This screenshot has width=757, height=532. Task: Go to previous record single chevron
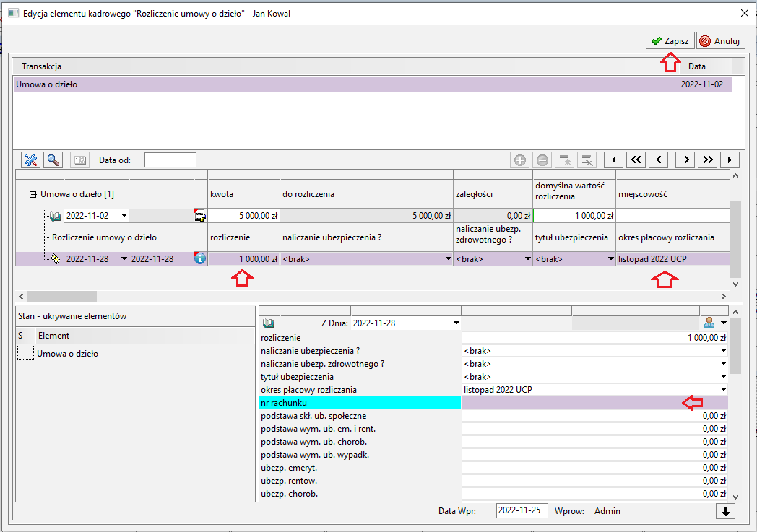659,160
